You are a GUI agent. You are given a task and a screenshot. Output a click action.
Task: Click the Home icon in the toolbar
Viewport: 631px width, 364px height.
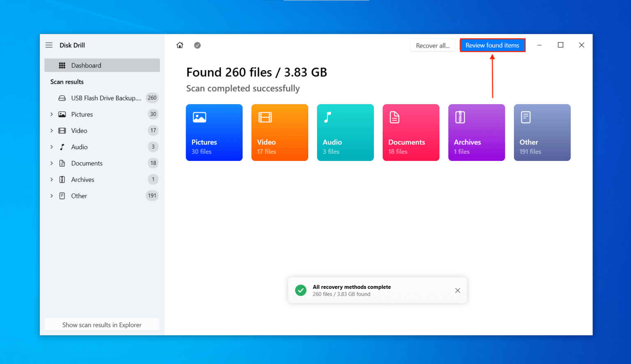point(180,45)
